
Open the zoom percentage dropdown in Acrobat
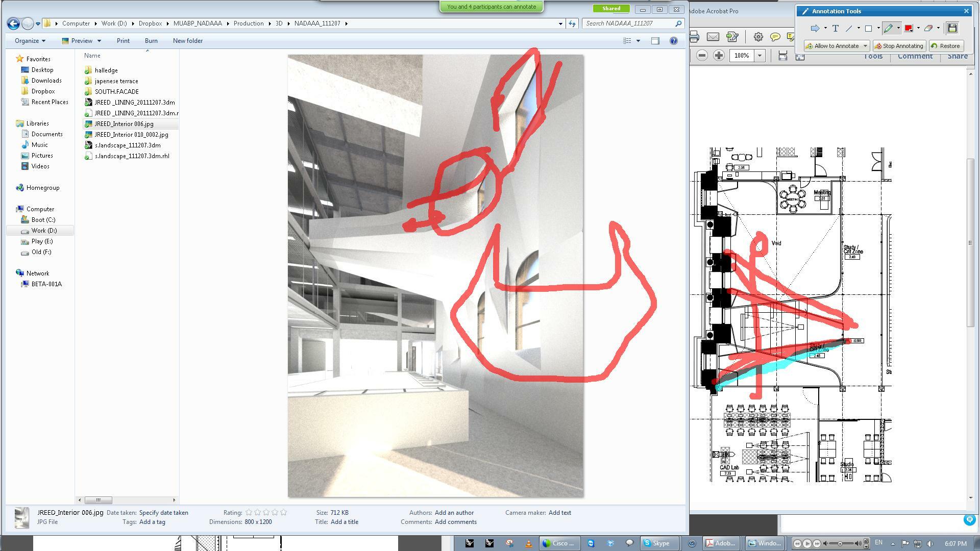click(759, 55)
